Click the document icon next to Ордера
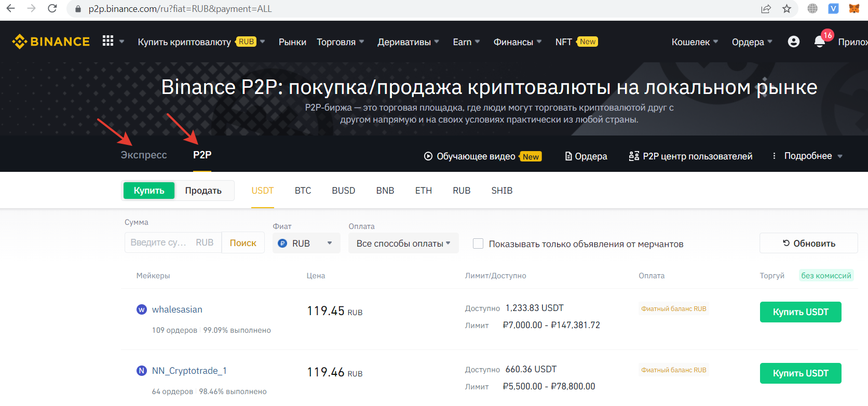 click(568, 156)
